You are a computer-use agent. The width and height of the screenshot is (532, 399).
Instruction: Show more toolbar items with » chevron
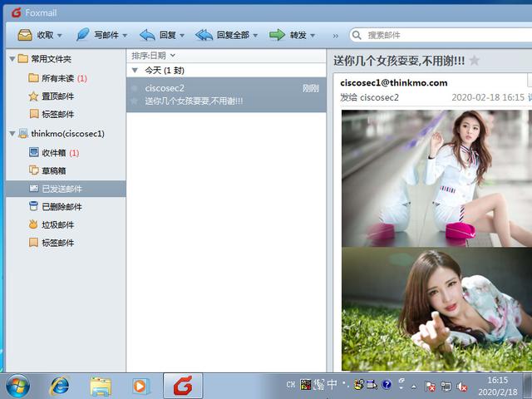pyautogui.click(x=336, y=36)
